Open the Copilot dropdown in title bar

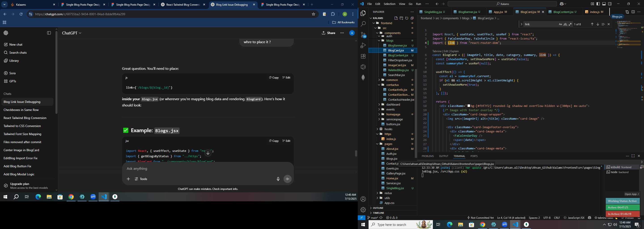pos(563,4)
